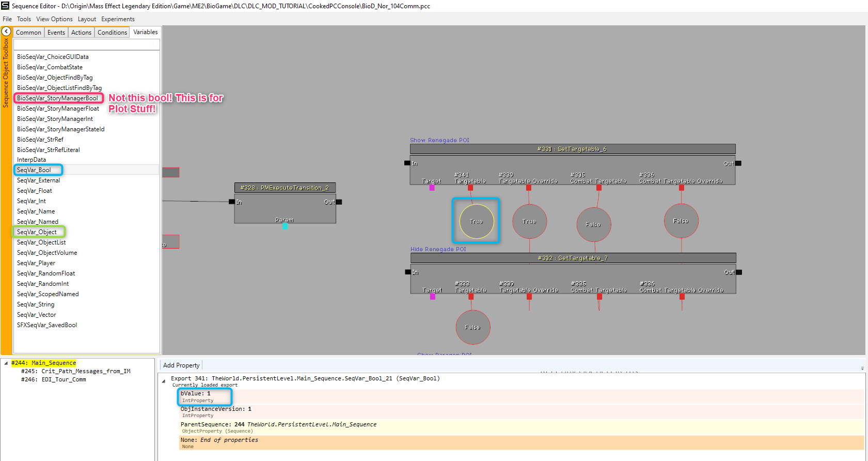This screenshot has width=868, height=461.
Task: Switch to the Conditions tab
Action: [112, 33]
